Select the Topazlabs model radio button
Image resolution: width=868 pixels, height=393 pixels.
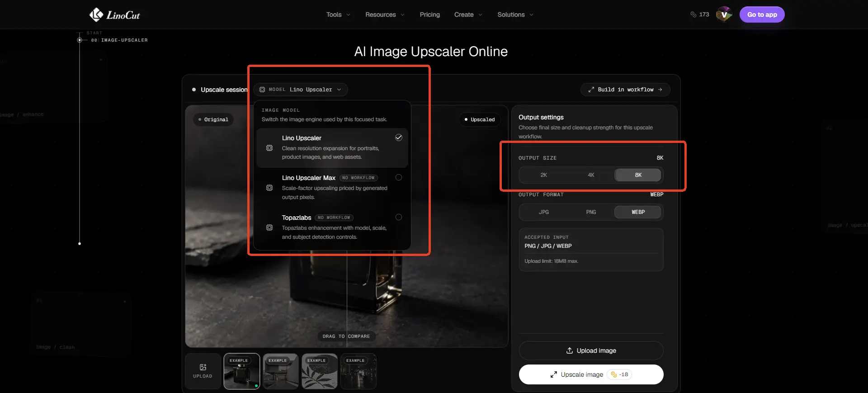pos(399,217)
